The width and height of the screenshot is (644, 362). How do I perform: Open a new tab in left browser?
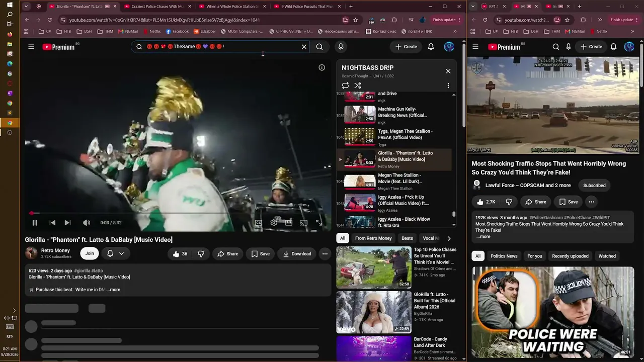coord(351,7)
